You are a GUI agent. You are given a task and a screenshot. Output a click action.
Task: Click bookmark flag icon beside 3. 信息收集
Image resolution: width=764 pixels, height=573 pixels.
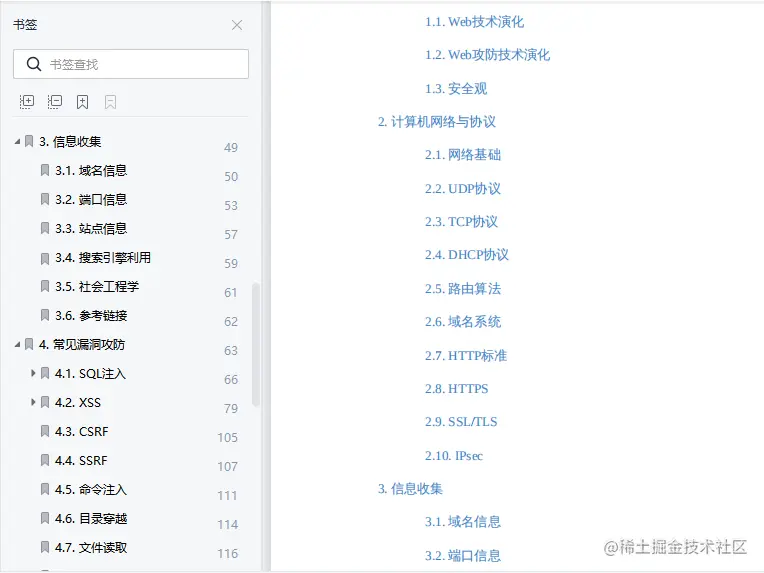(29, 141)
